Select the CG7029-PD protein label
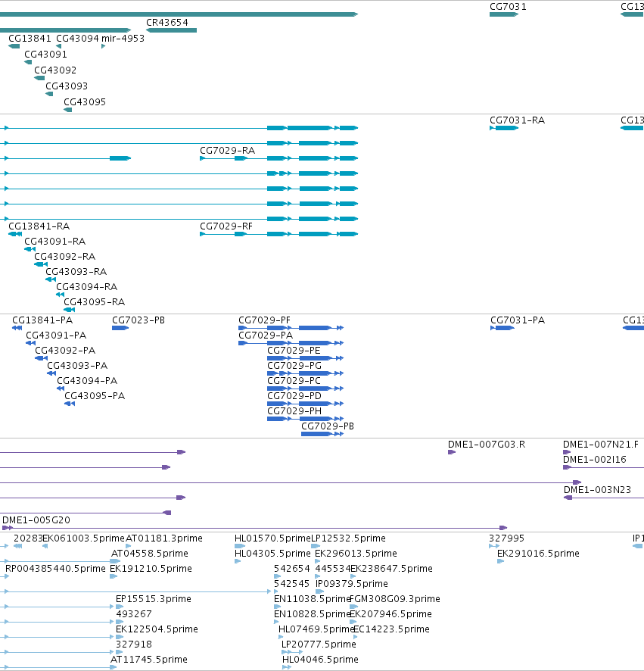The width and height of the screenshot is (644, 671). click(x=294, y=396)
